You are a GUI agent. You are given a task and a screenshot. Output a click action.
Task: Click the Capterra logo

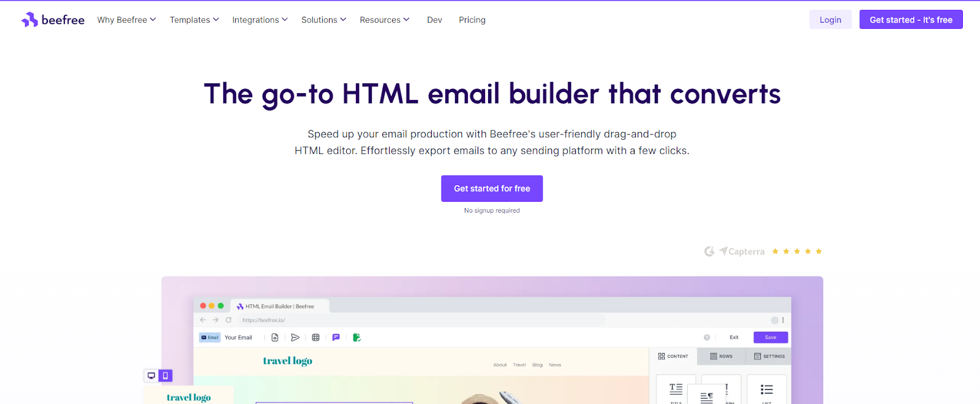point(742,251)
